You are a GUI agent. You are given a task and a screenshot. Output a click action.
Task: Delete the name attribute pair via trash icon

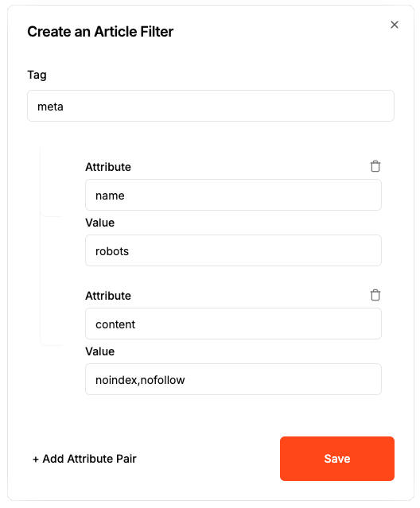click(375, 166)
